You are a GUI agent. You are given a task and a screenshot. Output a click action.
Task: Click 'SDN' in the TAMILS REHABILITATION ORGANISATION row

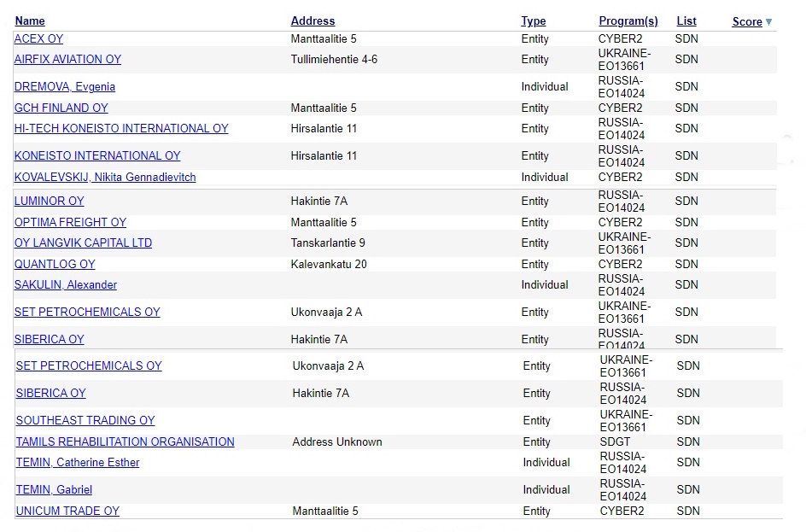[x=688, y=442]
